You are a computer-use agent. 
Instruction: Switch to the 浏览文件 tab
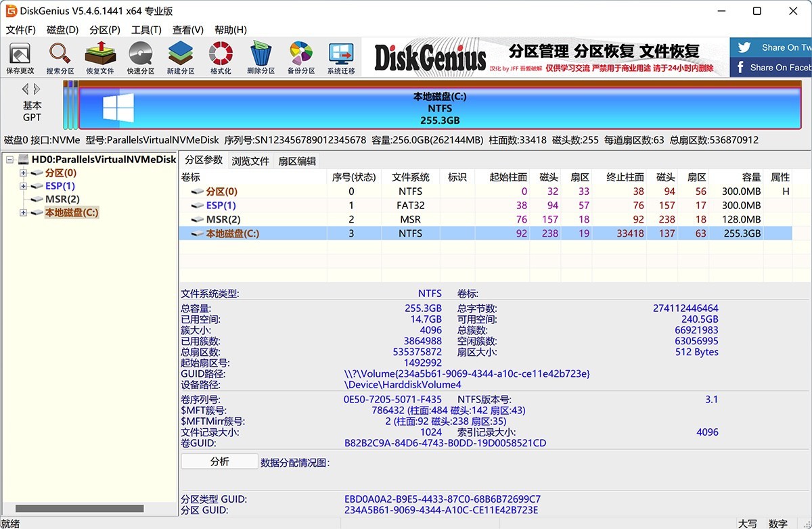[250, 161]
